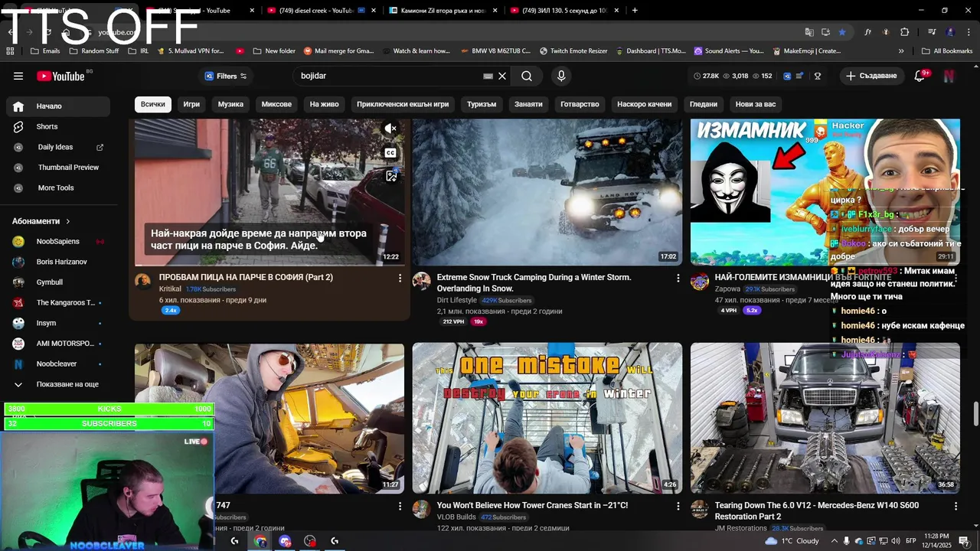Open Extreme Snow Truck Camping video title
Image resolution: width=980 pixels, height=551 pixels.
pyautogui.click(x=534, y=282)
